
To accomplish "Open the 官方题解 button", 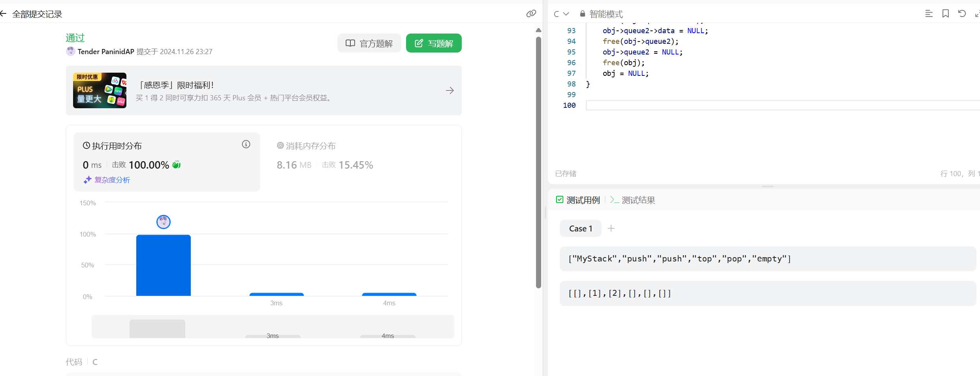I will tap(369, 43).
